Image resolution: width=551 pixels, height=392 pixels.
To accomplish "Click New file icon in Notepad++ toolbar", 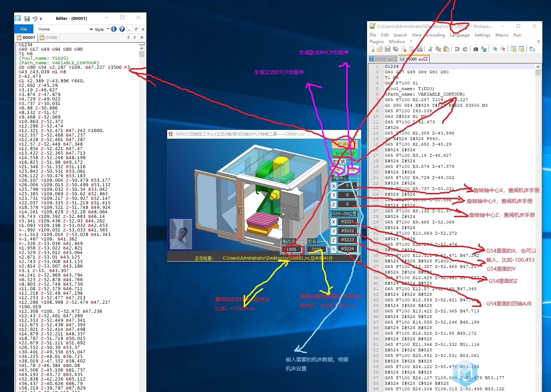I will pos(372,49).
